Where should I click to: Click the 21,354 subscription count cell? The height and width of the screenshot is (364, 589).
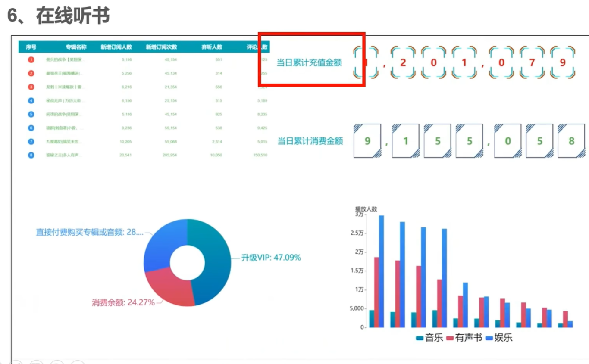point(171,87)
